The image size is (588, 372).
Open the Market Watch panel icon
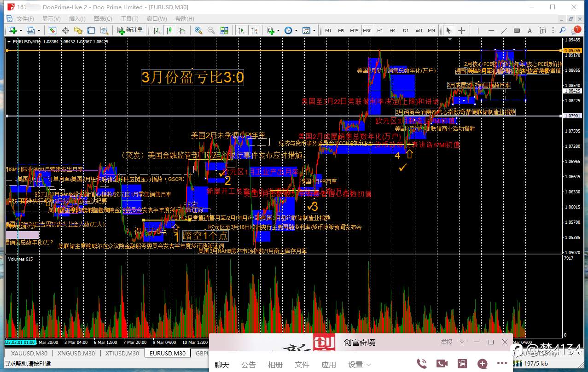[52, 30]
